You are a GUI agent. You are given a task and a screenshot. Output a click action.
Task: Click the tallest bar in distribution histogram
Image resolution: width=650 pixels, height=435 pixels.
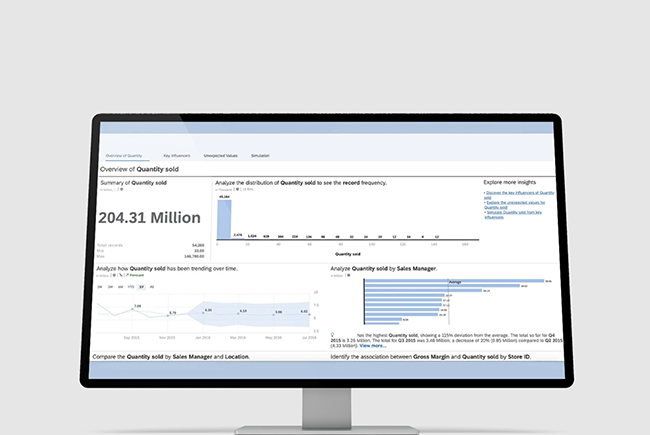tap(225, 219)
